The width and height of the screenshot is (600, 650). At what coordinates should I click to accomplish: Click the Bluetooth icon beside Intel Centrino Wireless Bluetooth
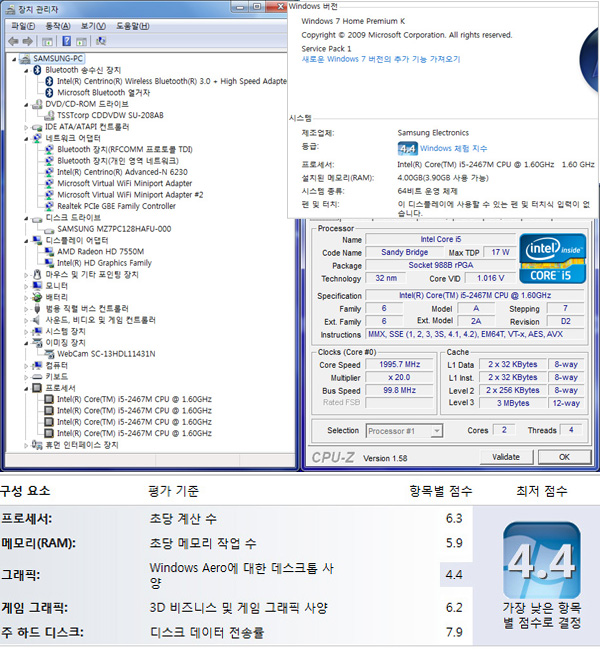49,81
